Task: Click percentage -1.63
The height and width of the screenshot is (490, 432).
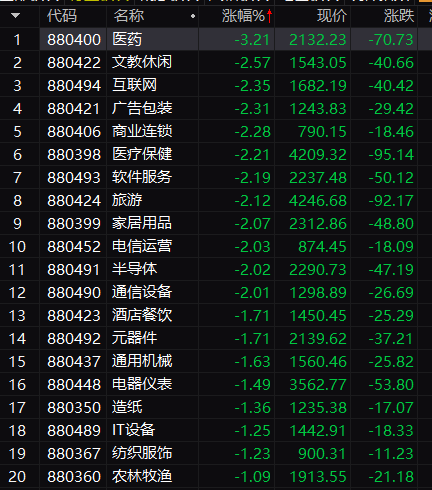Action: (252, 362)
